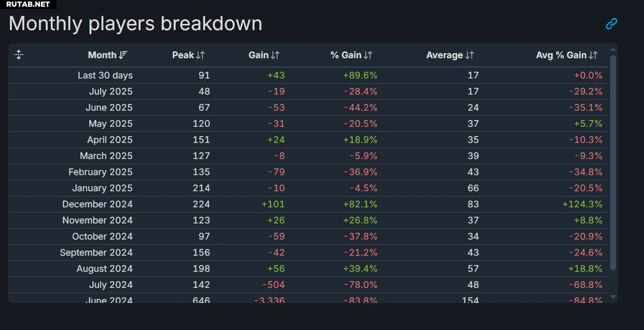Select the December 2024 row

308,204
